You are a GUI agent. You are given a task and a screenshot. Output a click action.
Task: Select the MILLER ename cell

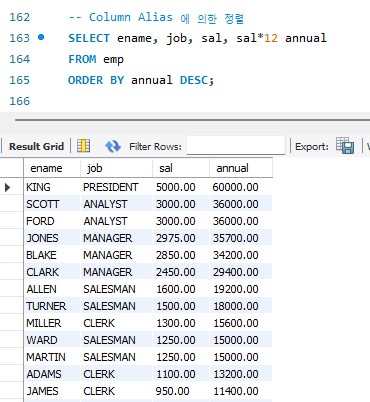click(x=52, y=323)
